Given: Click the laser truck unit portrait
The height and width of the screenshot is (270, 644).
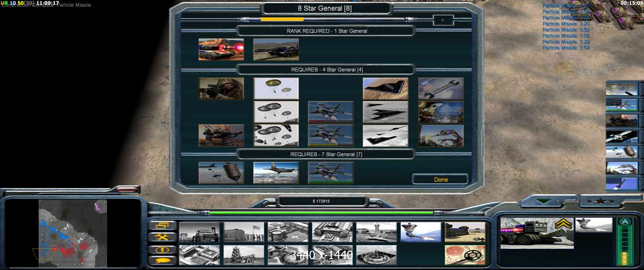Looking at the screenshot, I should 537,233.
